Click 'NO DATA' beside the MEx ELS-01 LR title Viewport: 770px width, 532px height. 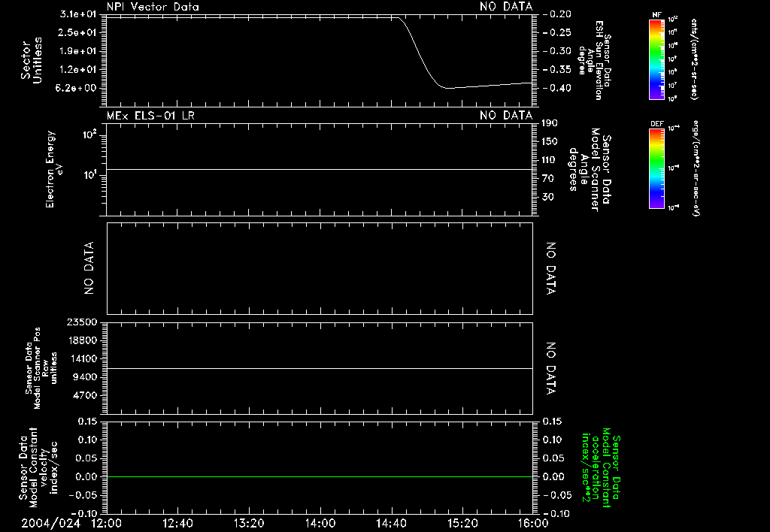pyautogui.click(x=506, y=116)
